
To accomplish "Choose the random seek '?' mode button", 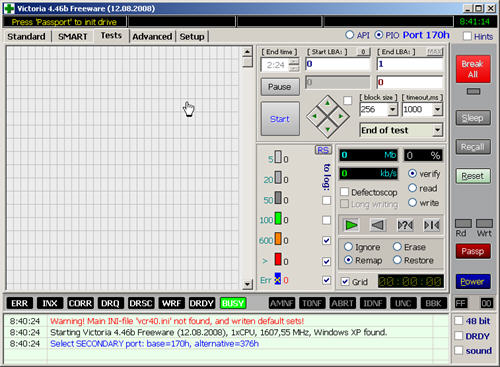I will (405, 225).
